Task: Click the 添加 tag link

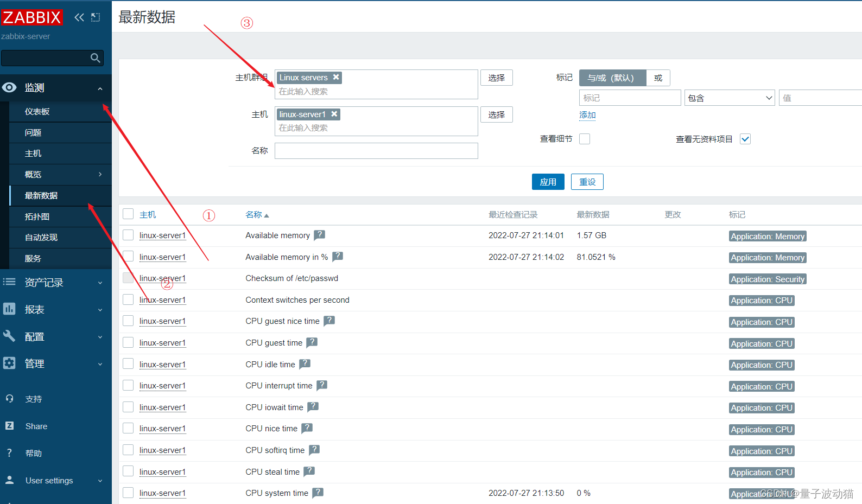Action: coord(587,115)
